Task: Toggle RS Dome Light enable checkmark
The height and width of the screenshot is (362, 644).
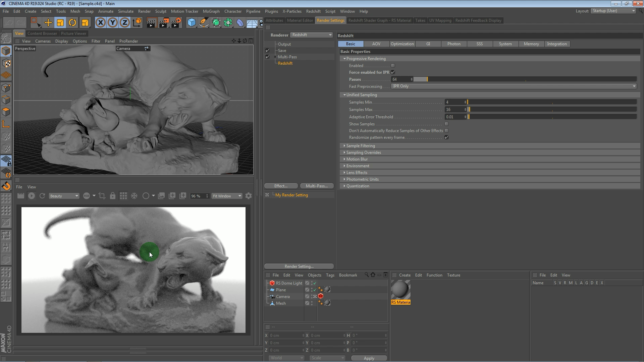Action: 315,283
